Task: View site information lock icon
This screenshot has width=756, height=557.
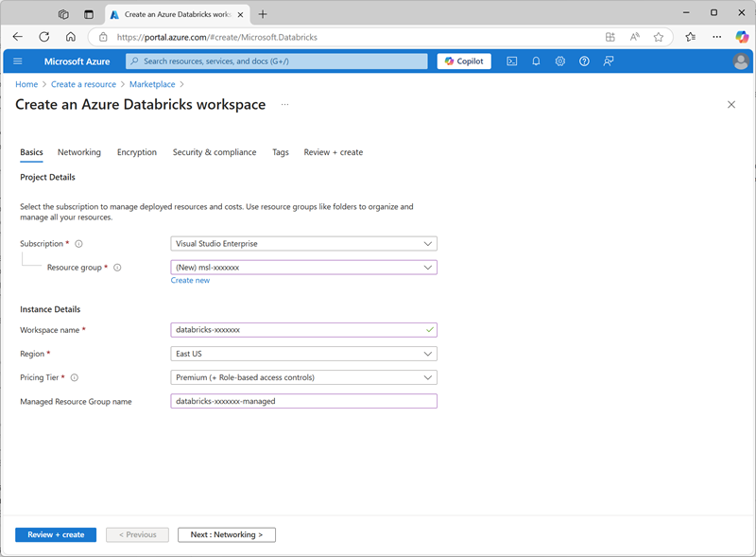Action: 103,37
